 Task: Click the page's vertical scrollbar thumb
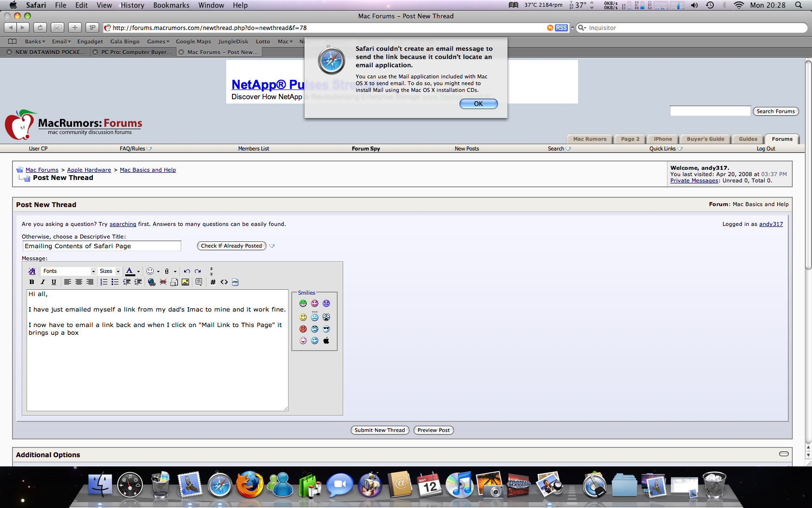point(808,164)
